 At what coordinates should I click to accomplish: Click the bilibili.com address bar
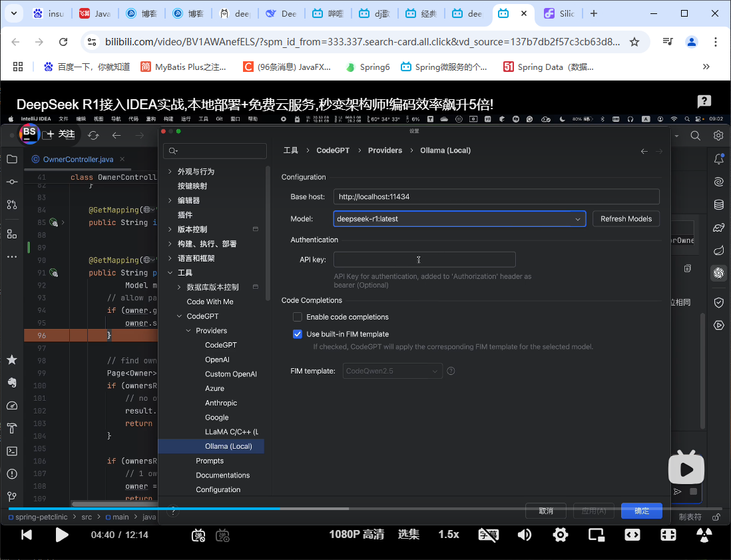point(362,42)
